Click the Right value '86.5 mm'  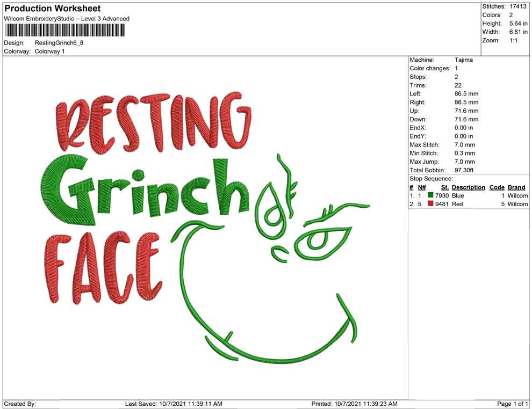click(x=466, y=102)
